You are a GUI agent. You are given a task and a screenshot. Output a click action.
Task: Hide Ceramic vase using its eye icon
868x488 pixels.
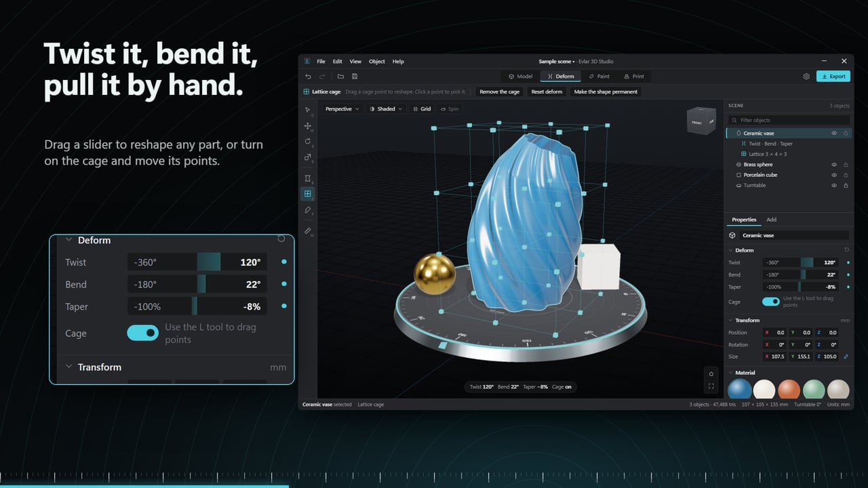pyautogui.click(x=835, y=134)
